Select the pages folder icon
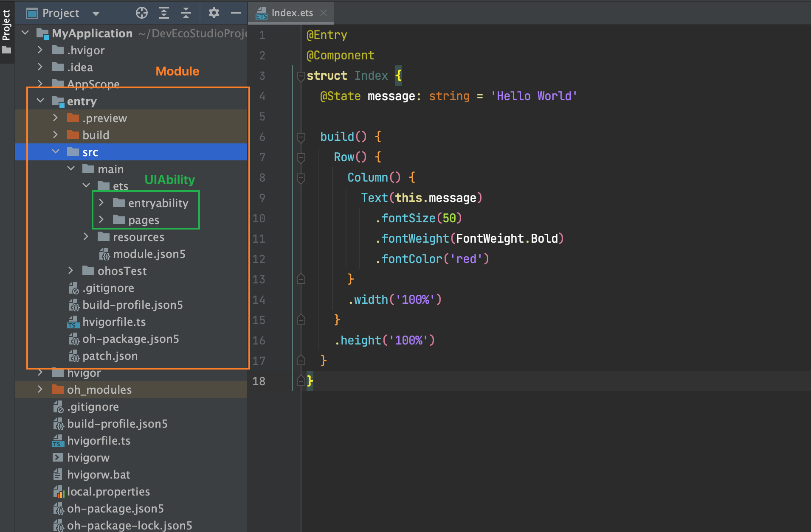Image resolution: width=811 pixels, height=532 pixels. tap(119, 219)
